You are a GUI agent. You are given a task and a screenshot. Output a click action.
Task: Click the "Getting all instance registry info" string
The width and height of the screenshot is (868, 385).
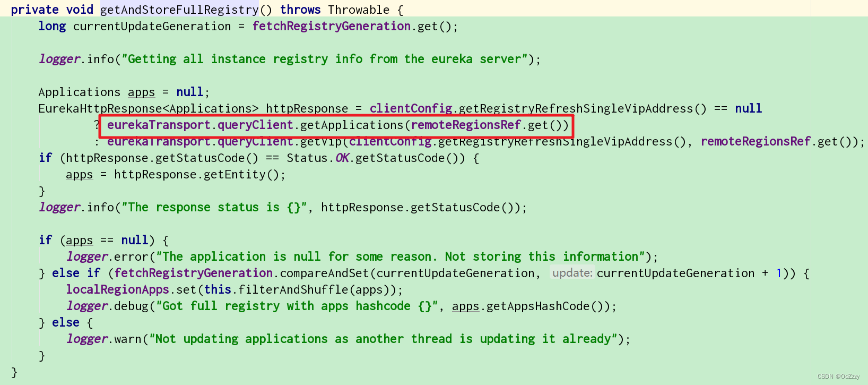point(325,59)
